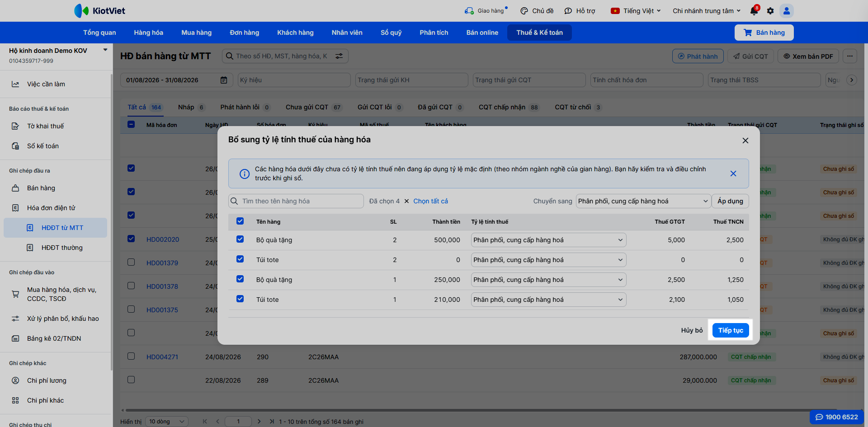Click the user account avatar icon
This screenshot has height=427, width=868.
[x=787, y=11]
